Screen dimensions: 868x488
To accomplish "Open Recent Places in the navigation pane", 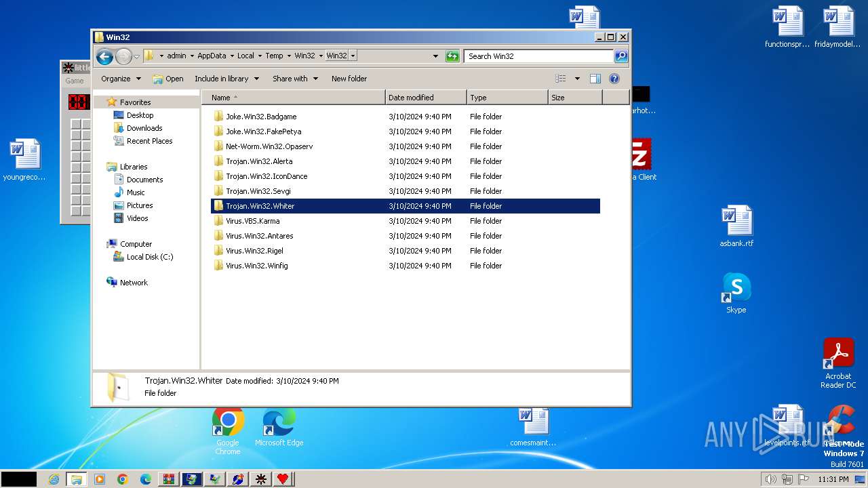I will 149,141.
